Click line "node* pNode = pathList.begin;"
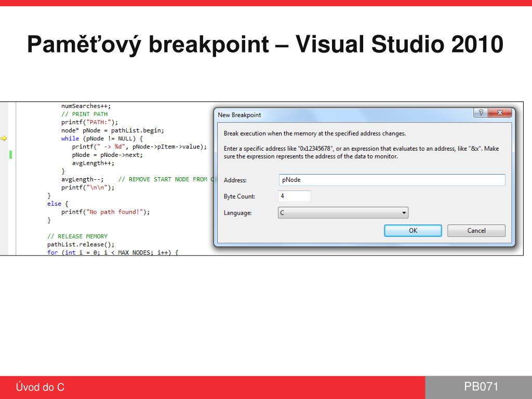The image size is (532, 399). click(x=112, y=130)
